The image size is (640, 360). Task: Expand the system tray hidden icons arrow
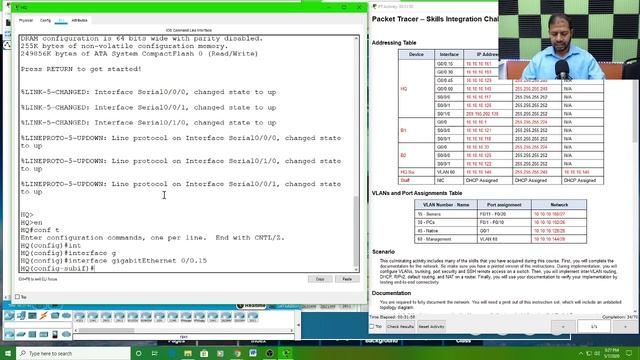click(x=581, y=353)
